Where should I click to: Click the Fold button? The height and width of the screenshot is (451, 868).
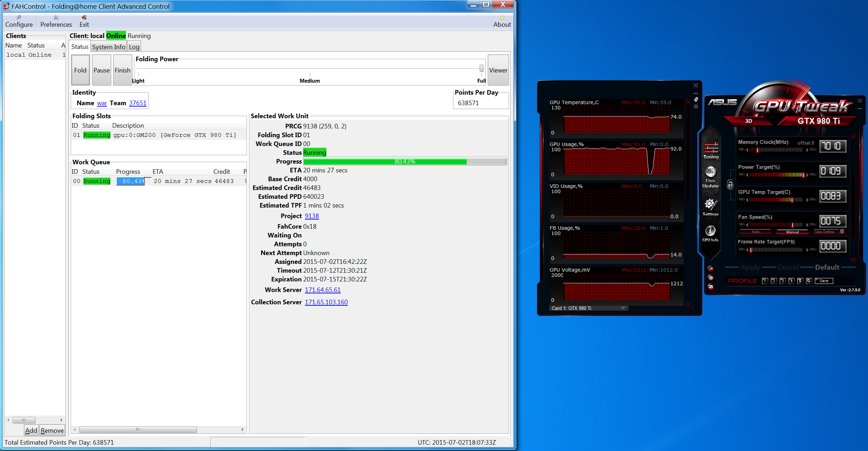pyautogui.click(x=80, y=70)
